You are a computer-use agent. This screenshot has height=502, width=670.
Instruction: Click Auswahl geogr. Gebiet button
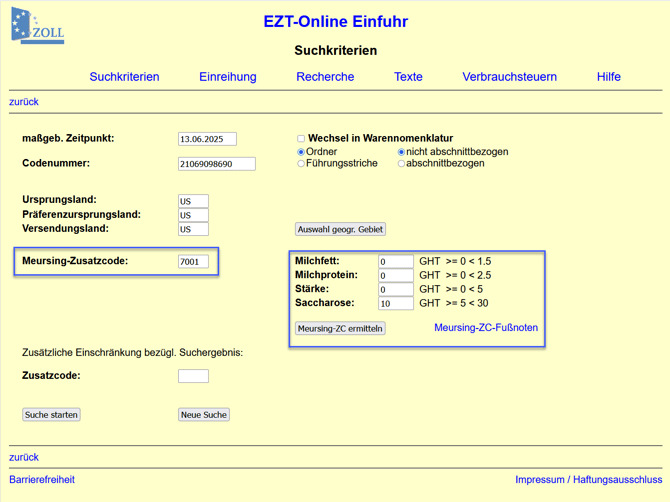(340, 229)
